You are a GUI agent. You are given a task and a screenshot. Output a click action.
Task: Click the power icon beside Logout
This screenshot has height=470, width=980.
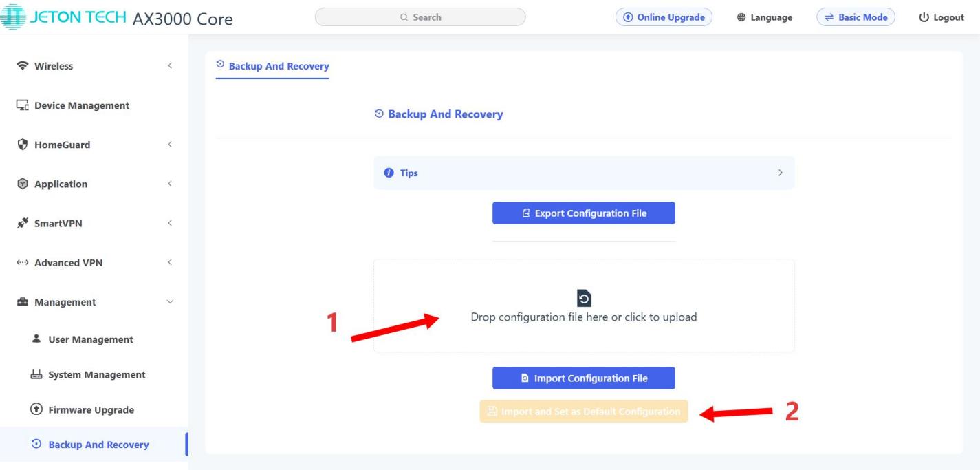pos(924,18)
